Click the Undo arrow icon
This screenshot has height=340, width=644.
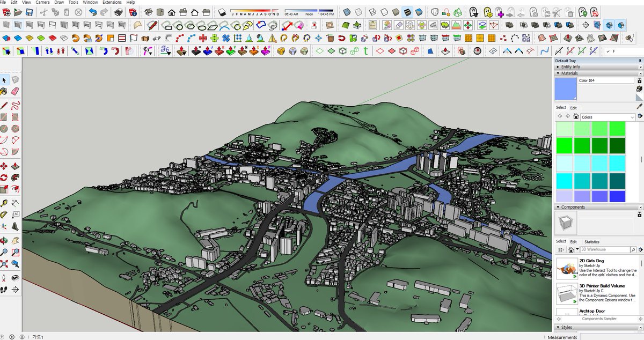coord(93,12)
